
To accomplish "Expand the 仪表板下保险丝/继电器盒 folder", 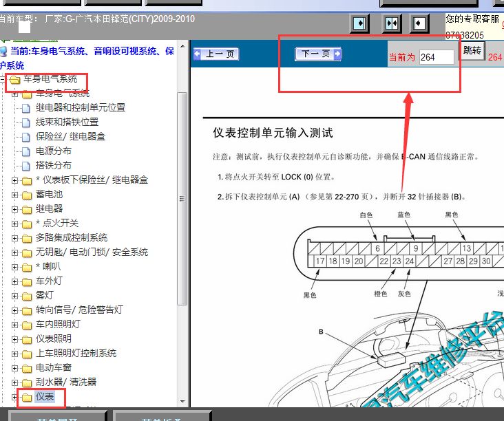I will point(14,180).
